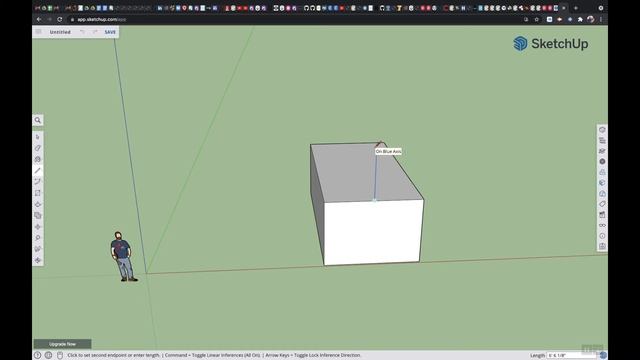Save the model with SAVE

(110, 32)
